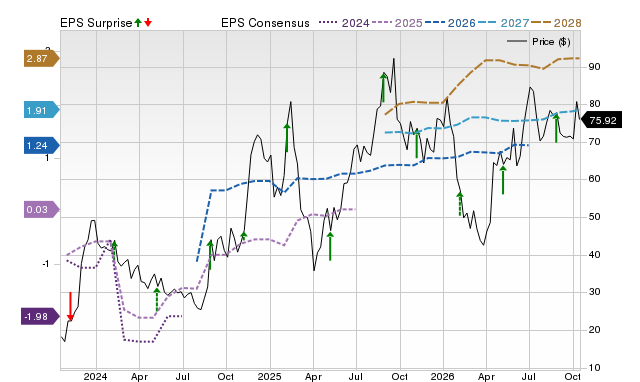Image resolution: width=640 pixels, height=382 pixels.
Task: Click the 1.91 EPS value tag
Action: (42, 110)
